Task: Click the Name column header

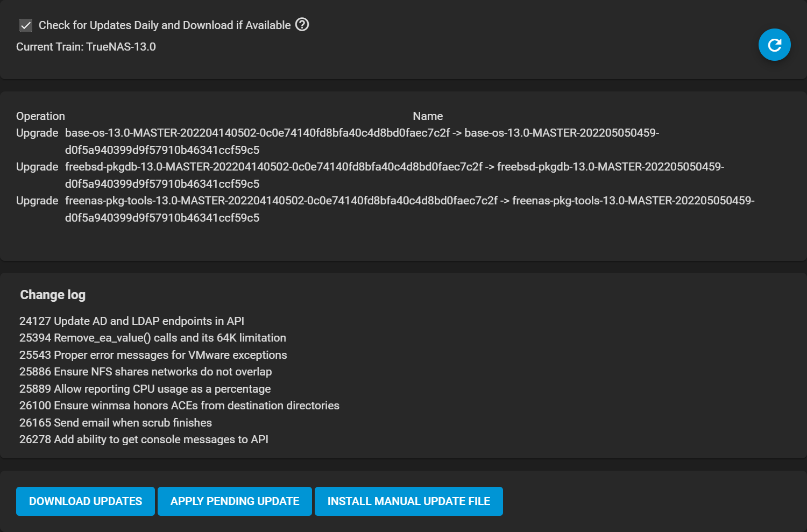Action: click(428, 116)
